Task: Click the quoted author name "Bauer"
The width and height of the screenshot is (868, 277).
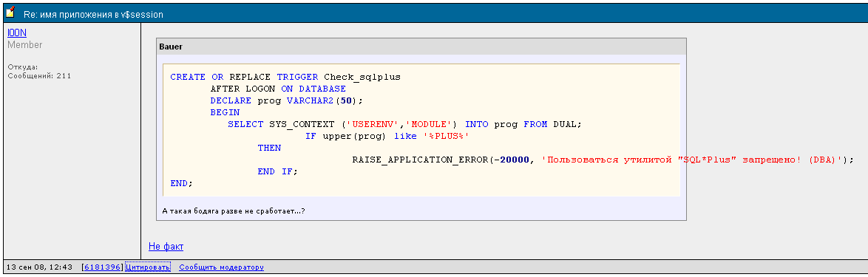Action: (171, 47)
